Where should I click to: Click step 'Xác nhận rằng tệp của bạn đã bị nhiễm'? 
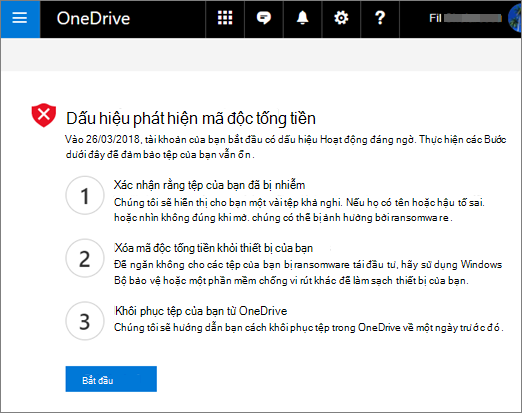pos(209,185)
